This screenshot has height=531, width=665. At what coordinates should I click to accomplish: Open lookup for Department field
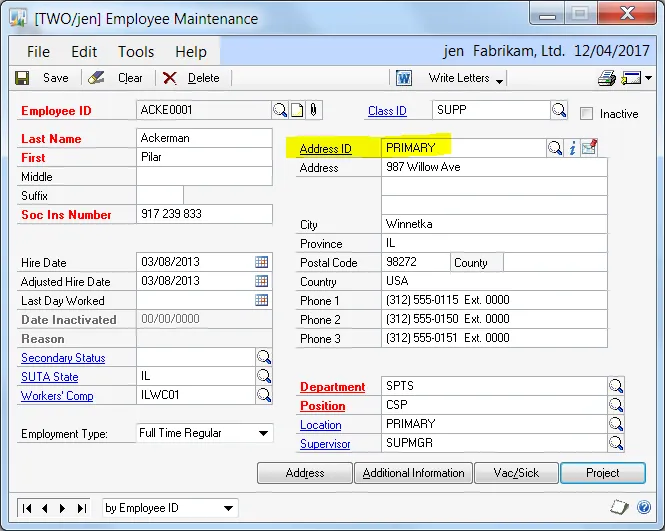[x=616, y=386]
